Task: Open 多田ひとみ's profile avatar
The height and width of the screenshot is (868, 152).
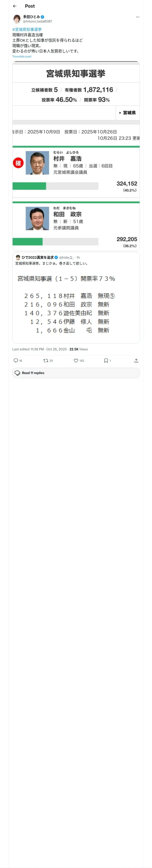Action: [x=17, y=19]
